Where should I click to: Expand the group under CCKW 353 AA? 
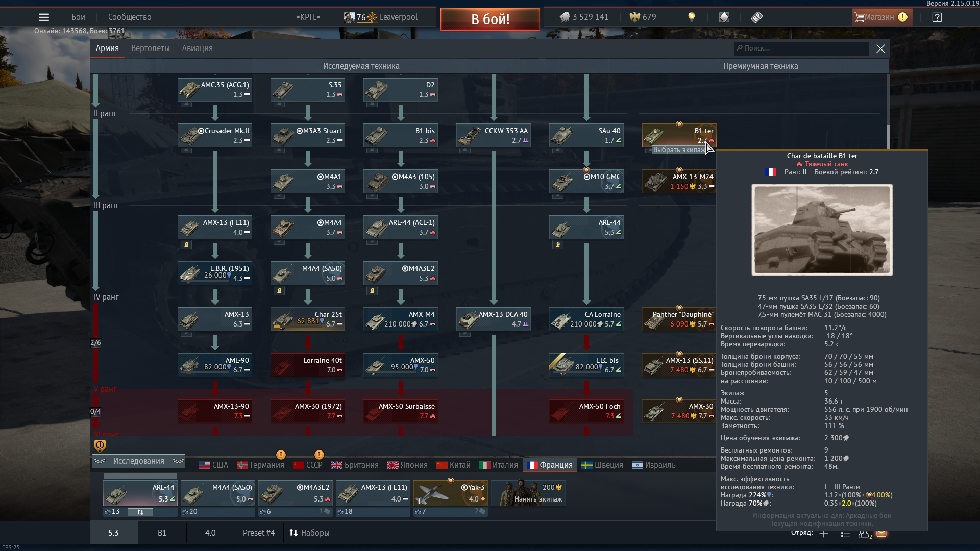click(464, 150)
